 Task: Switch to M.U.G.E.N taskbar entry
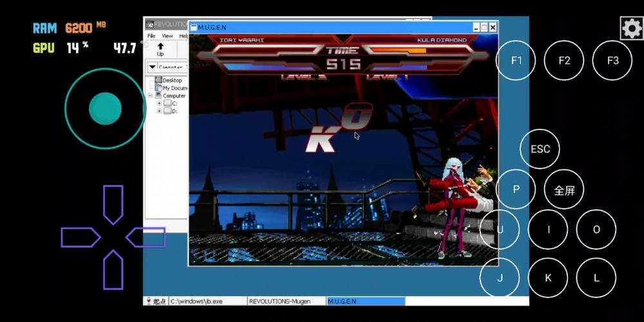[x=366, y=301]
